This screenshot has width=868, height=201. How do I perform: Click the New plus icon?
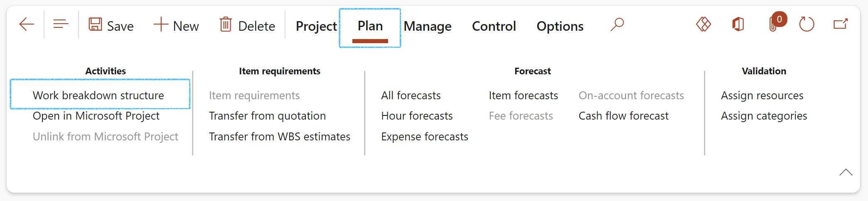click(x=161, y=25)
